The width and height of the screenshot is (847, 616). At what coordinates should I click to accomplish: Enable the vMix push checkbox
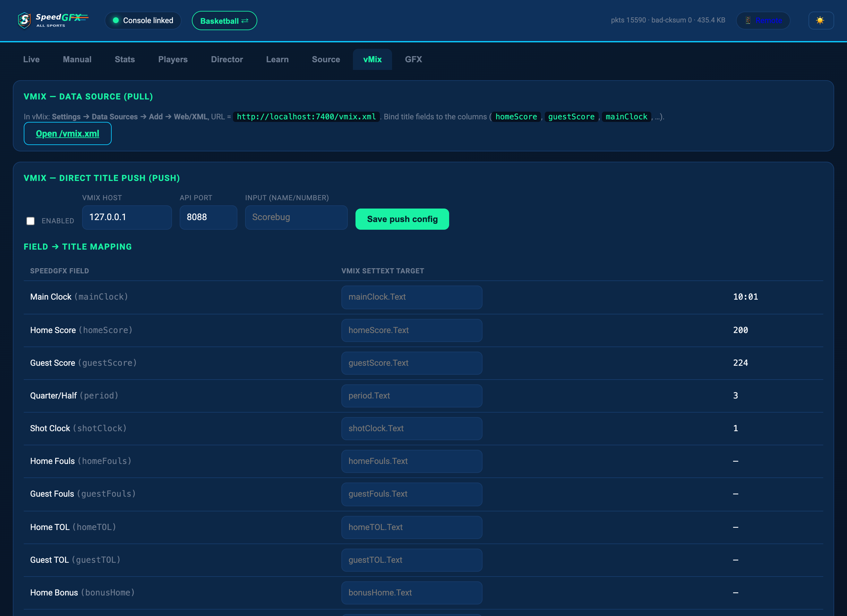[30, 221]
